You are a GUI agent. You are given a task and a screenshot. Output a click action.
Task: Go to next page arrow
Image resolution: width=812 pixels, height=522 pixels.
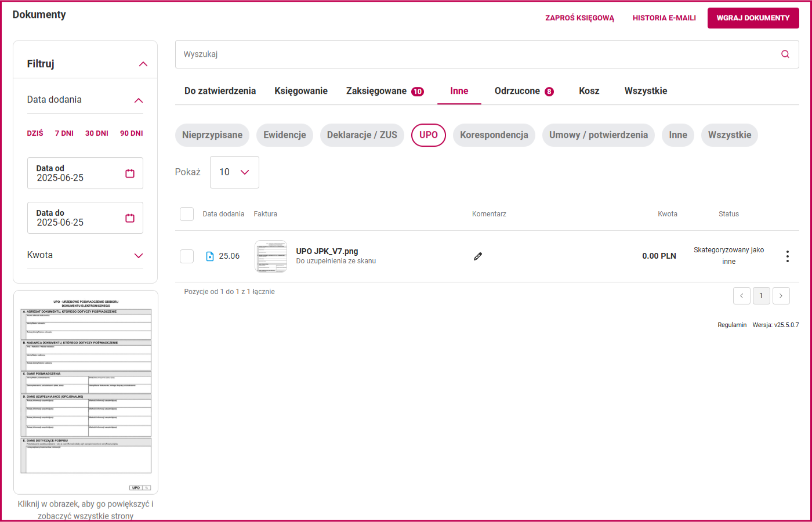(781, 296)
